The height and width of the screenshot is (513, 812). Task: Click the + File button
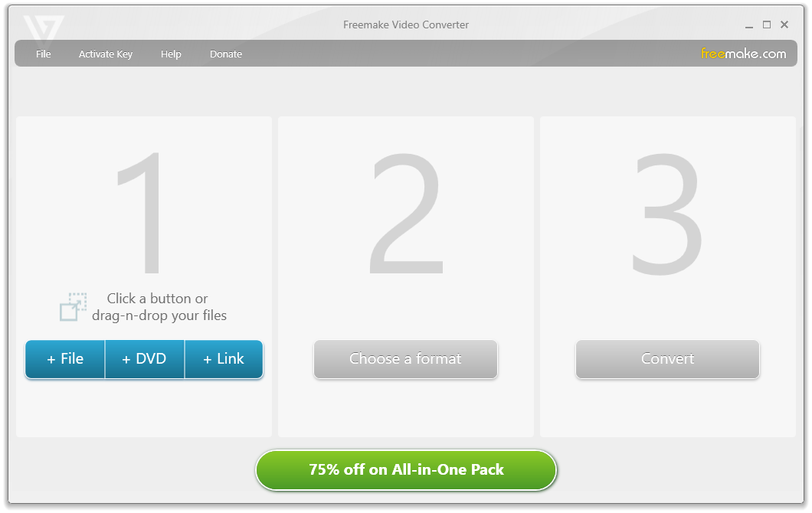click(65, 359)
